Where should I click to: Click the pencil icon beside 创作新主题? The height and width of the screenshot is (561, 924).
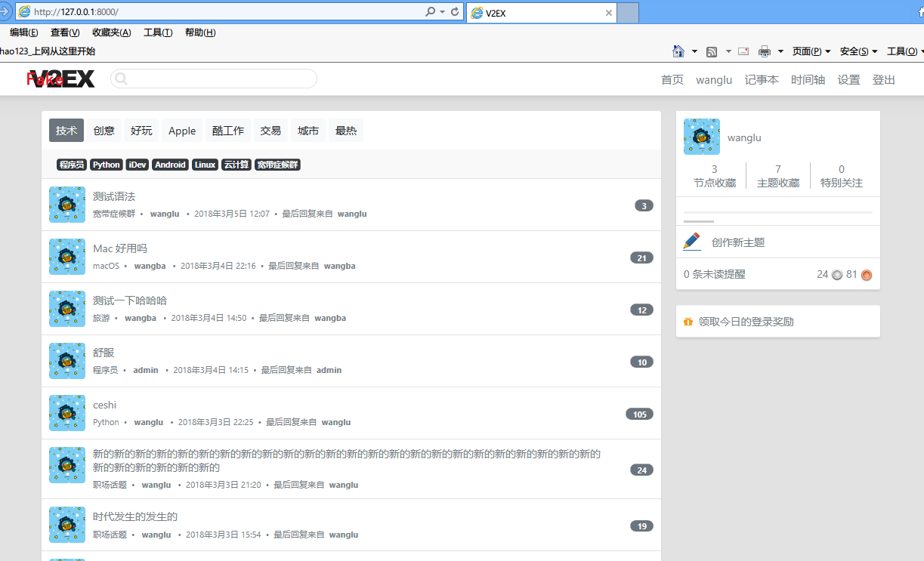tap(692, 242)
